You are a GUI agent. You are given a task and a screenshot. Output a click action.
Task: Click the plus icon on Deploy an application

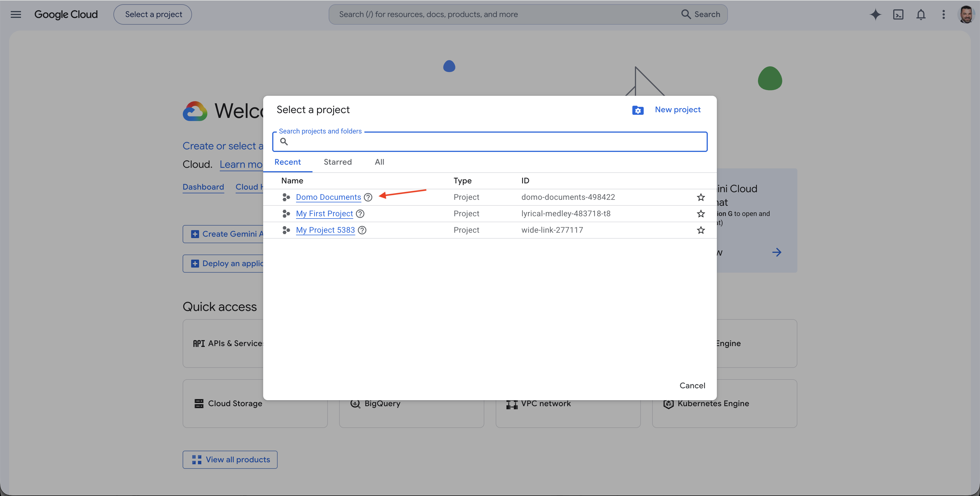195,264
